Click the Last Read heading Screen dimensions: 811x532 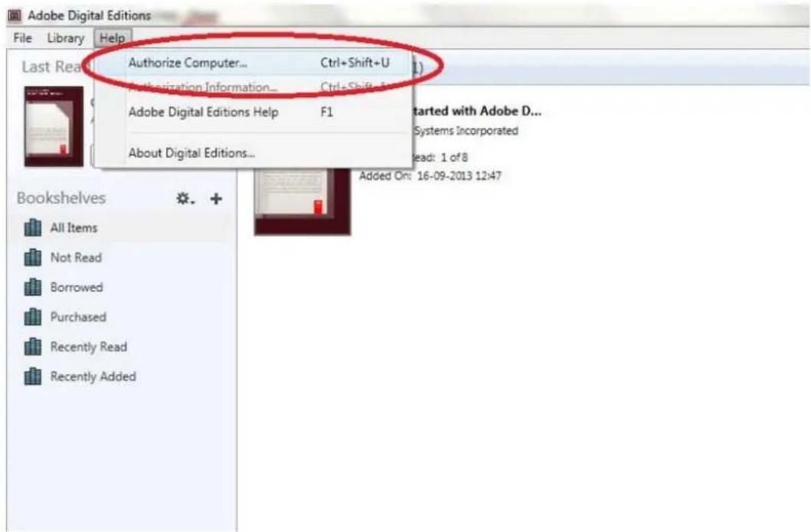coord(52,67)
